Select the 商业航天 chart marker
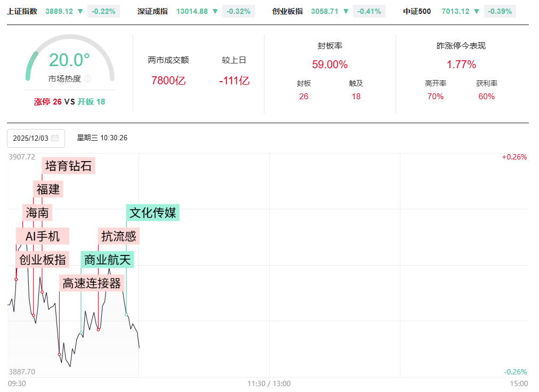The image size is (539, 392). point(107,260)
